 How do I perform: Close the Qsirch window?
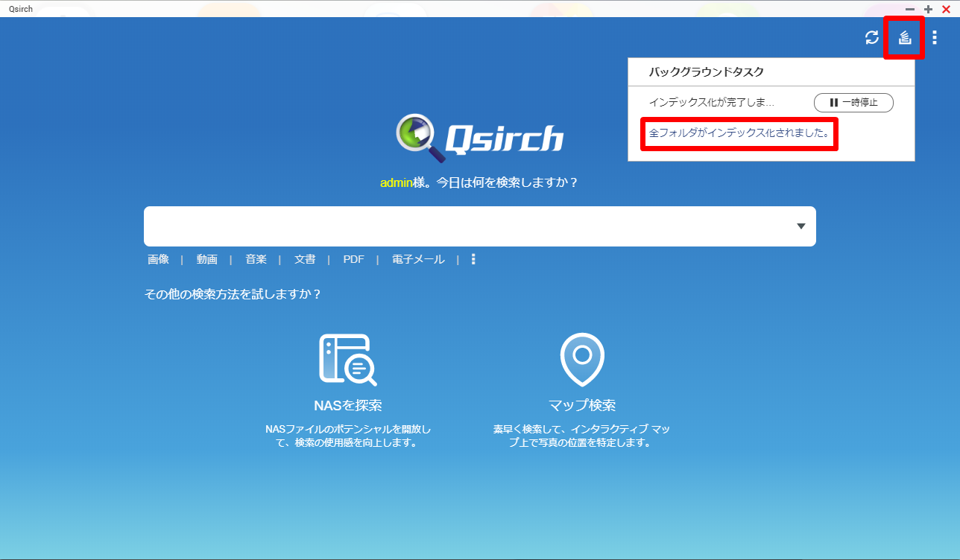[x=946, y=9]
